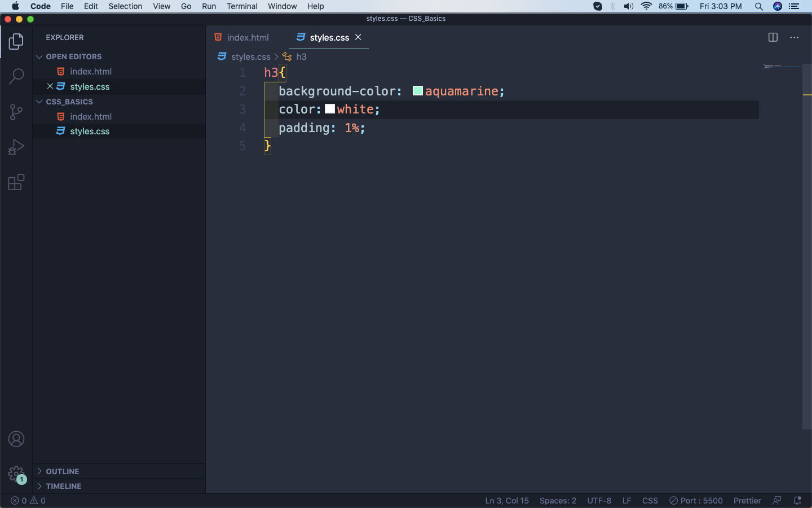The height and width of the screenshot is (508, 812).
Task: Click the feedback icon in the status bar
Action: 777,501
